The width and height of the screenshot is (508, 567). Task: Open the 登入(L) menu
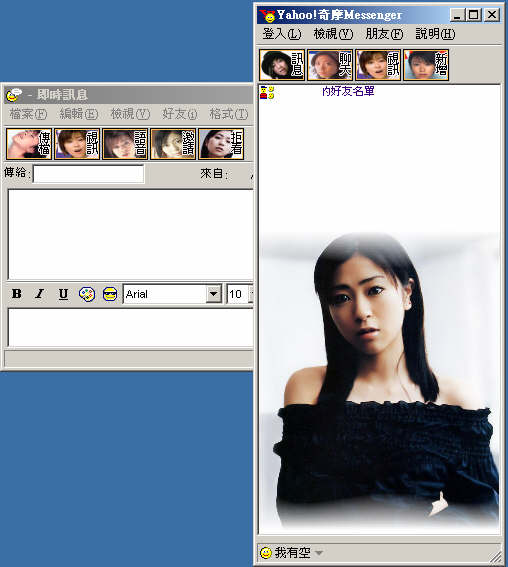[x=282, y=34]
